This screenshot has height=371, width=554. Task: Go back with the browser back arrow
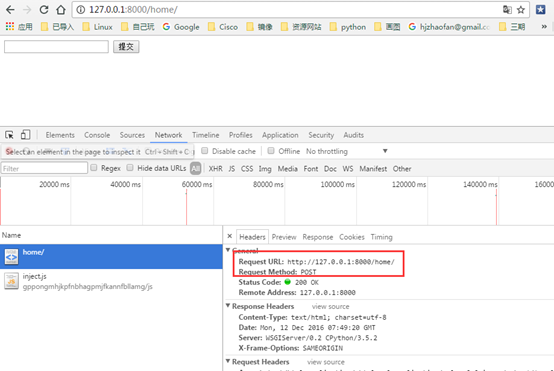point(10,10)
